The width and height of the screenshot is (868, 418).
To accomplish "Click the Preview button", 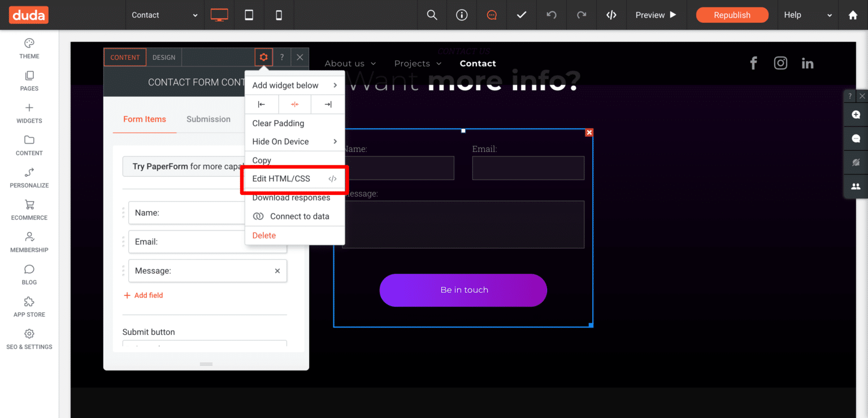I will 656,15.
